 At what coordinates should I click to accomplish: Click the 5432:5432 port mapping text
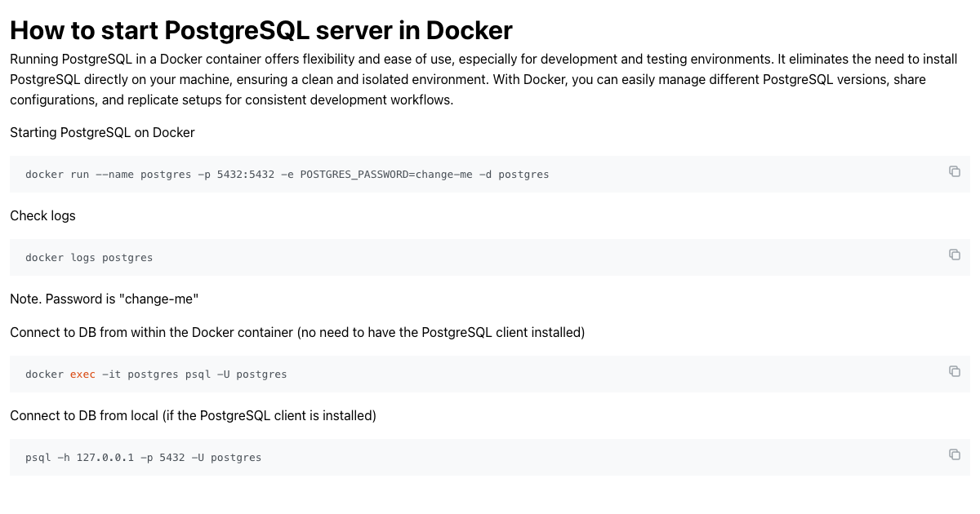245,175
